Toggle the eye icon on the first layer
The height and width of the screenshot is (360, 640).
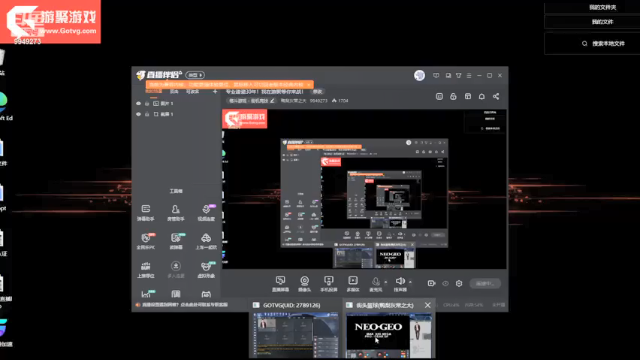(x=138, y=104)
